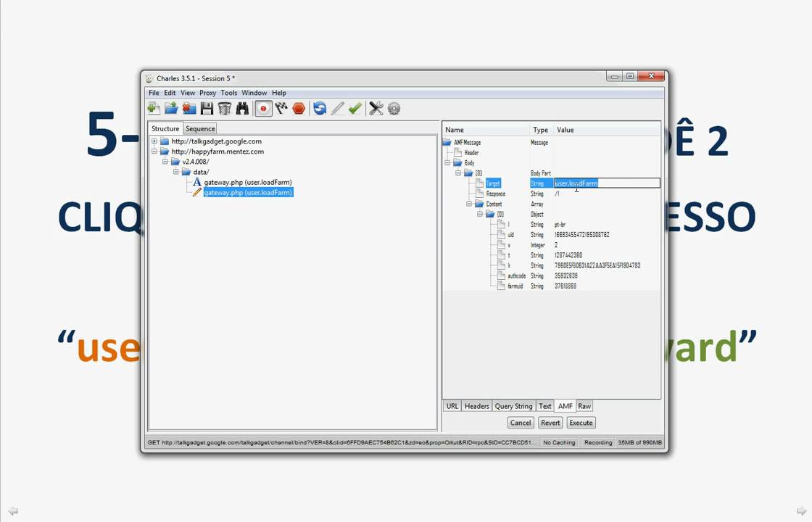Click the New Session toolbar icon

(x=153, y=108)
